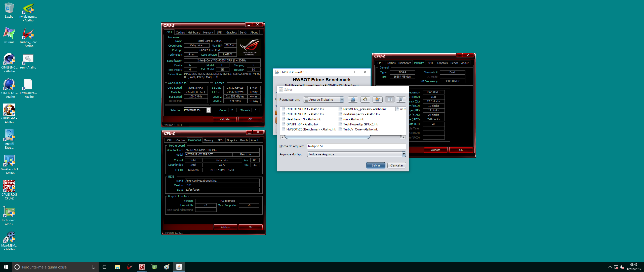The image size is (644, 272).
Task: Open the Bench tab in bottom CPU-Z window
Action: [x=244, y=140]
